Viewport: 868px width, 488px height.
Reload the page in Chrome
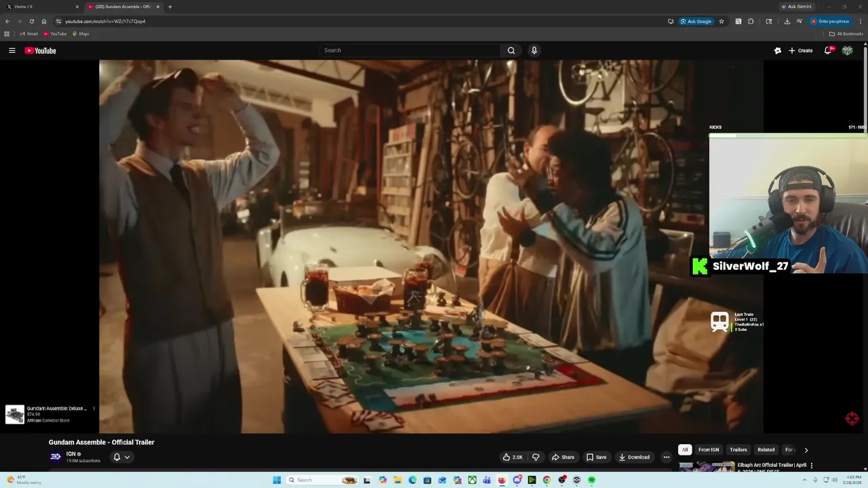[31, 21]
